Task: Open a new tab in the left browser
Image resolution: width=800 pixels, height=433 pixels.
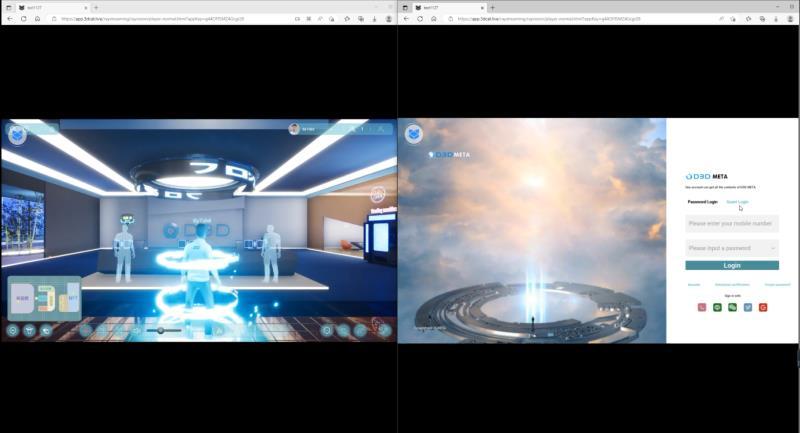Action: click(x=96, y=7)
